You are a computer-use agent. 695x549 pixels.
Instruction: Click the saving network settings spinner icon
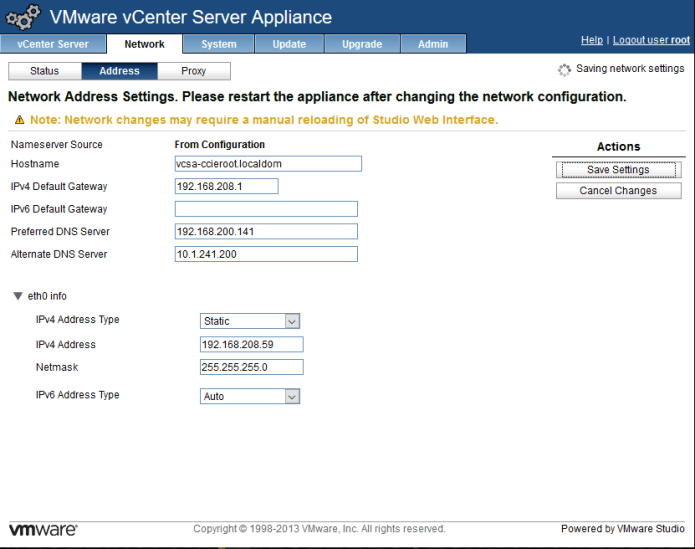(564, 70)
